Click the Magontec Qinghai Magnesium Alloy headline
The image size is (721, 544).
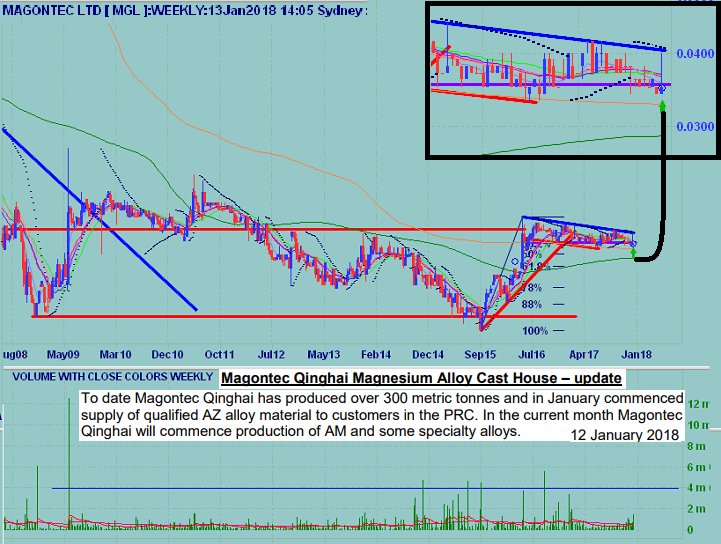[x=421, y=378]
